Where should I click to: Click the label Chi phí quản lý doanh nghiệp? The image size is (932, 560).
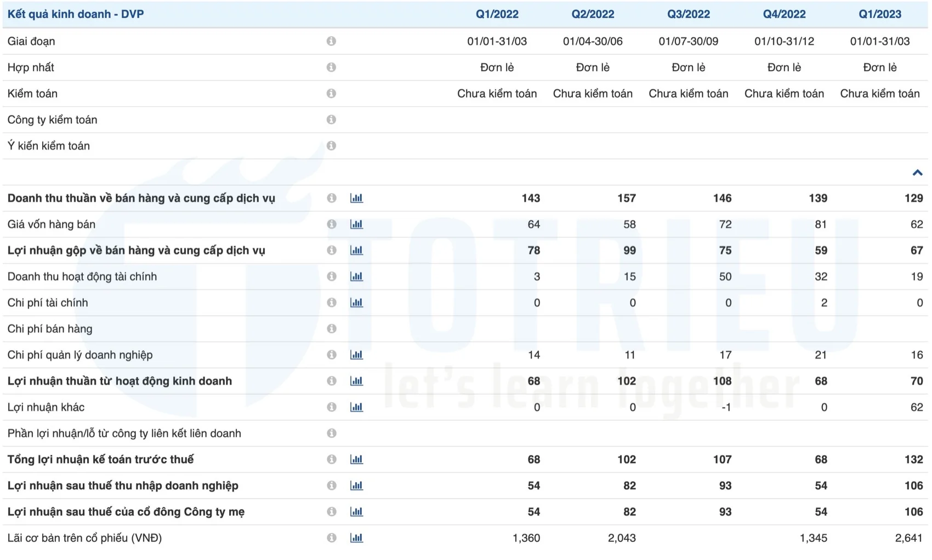tap(80, 355)
